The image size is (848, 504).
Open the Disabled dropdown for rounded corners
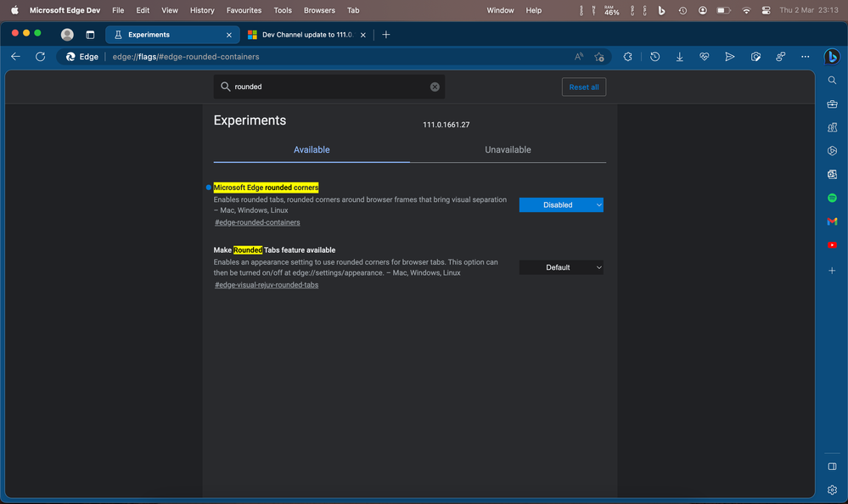tap(561, 205)
